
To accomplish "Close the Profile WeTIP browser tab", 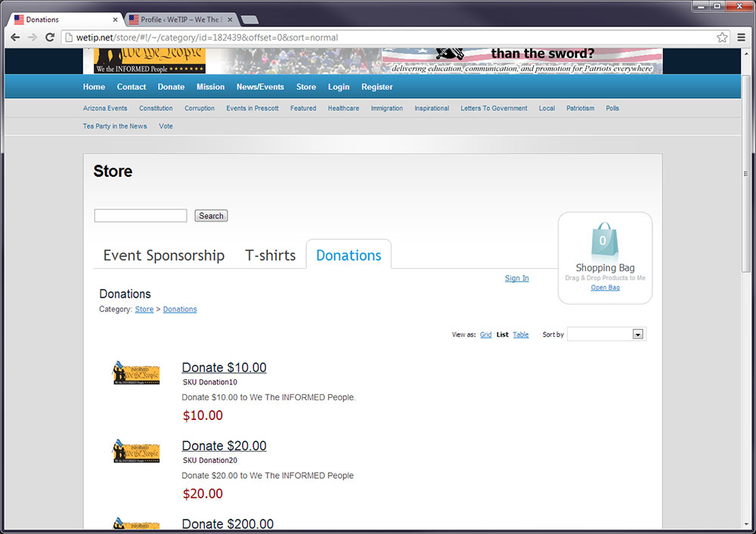I will [x=230, y=20].
